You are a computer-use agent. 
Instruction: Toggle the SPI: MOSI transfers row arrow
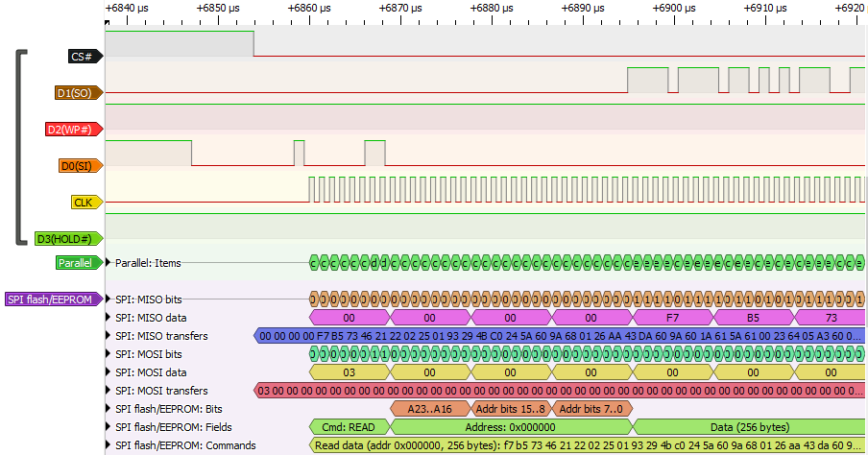point(108,391)
